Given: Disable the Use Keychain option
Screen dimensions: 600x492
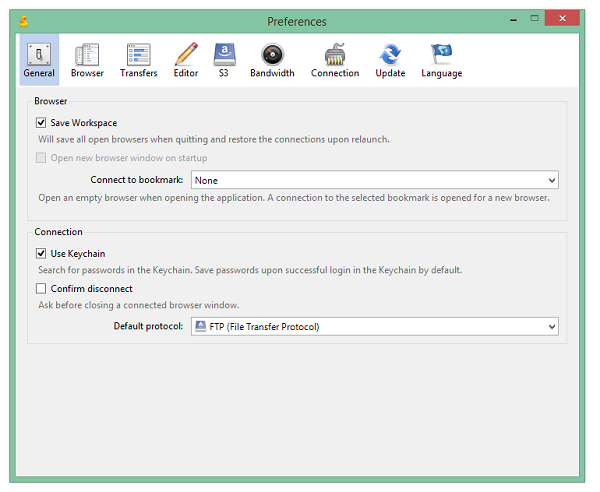Looking at the screenshot, I should tap(41, 253).
